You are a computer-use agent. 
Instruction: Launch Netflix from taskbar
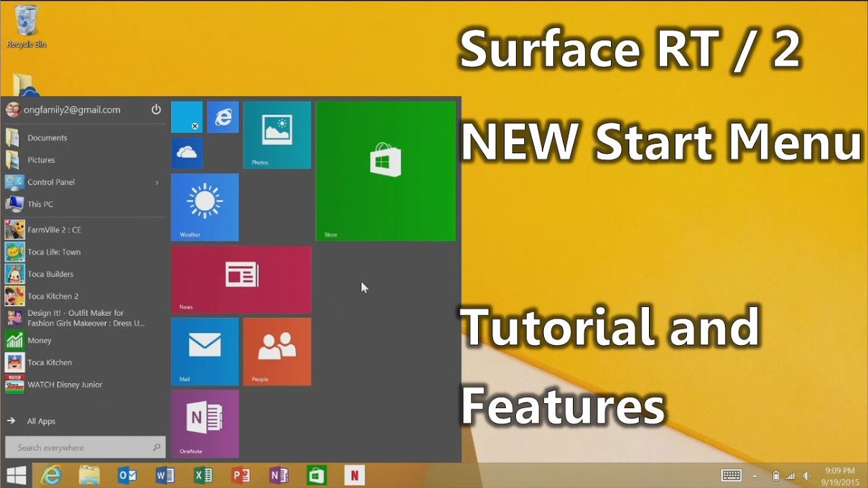(353, 476)
